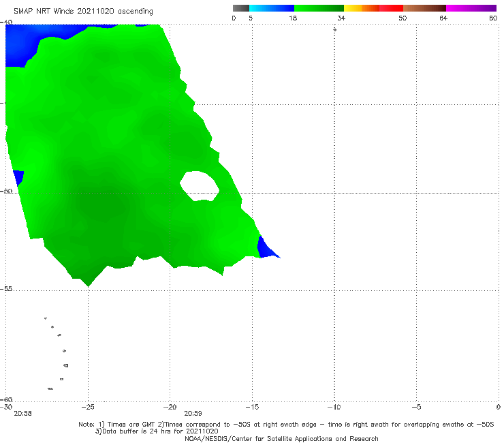Select the '-30' longitude axis label
The image size is (504, 443).
[x=6, y=407]
